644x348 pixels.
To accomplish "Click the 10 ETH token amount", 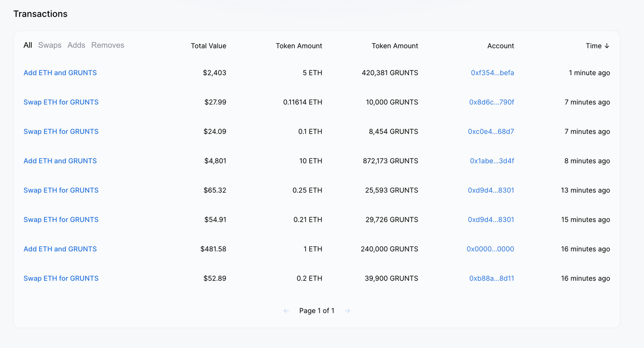I will point(311,161).
